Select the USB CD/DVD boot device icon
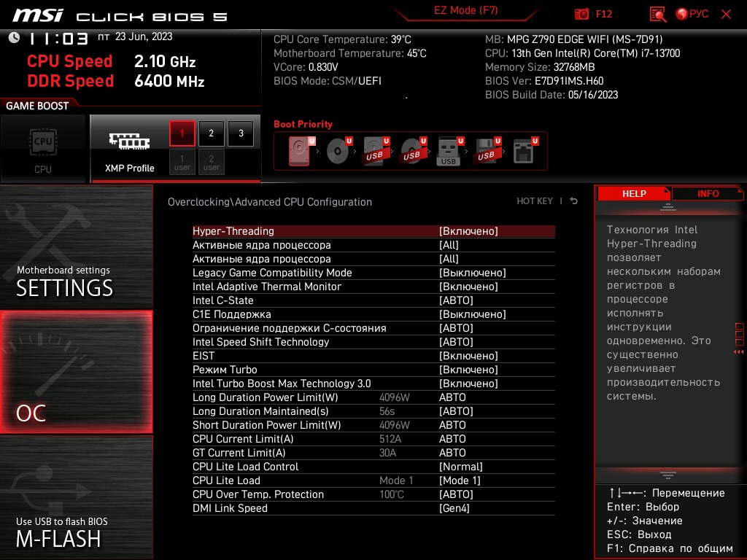The width and height of the screenshot is (747, 560). (x=413, y=150)
